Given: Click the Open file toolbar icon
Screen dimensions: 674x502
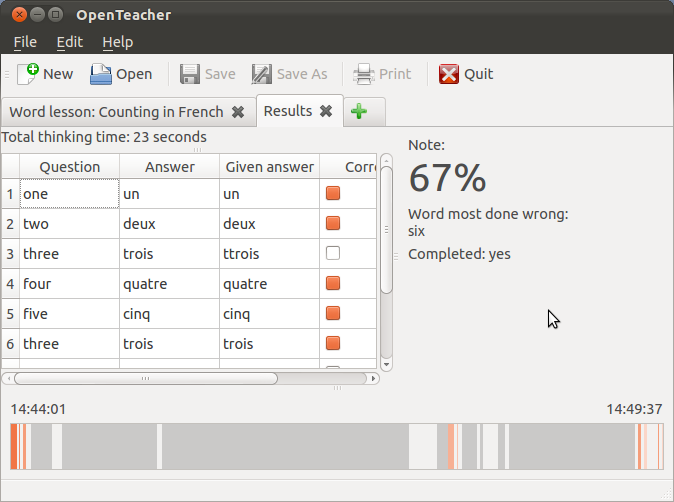Looking at the screenshot, I should tap(101, 73).
